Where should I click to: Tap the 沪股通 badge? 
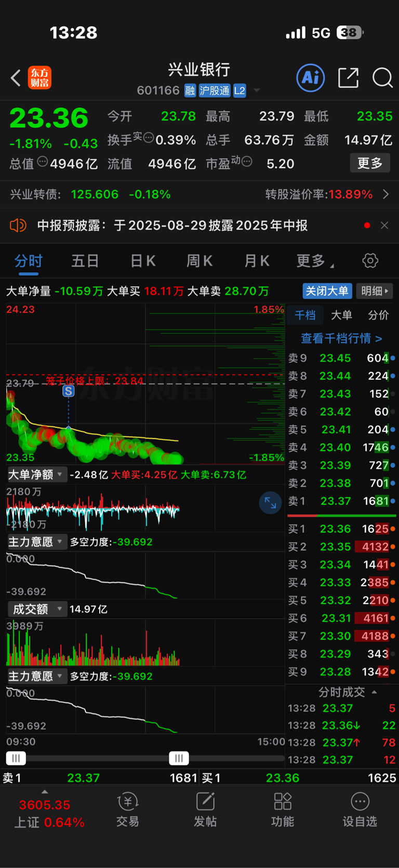(215, 91)
